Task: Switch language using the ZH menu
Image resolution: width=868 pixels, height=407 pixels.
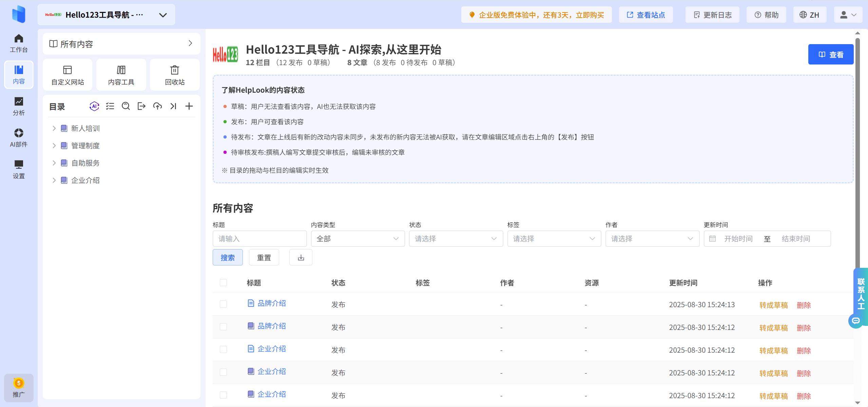Action: tap(810, 15)
